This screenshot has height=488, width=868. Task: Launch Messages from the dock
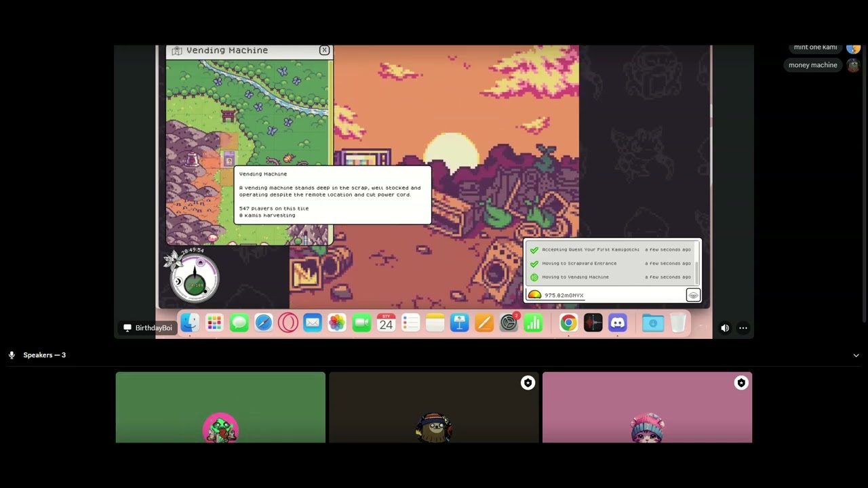tap(239, 323)
